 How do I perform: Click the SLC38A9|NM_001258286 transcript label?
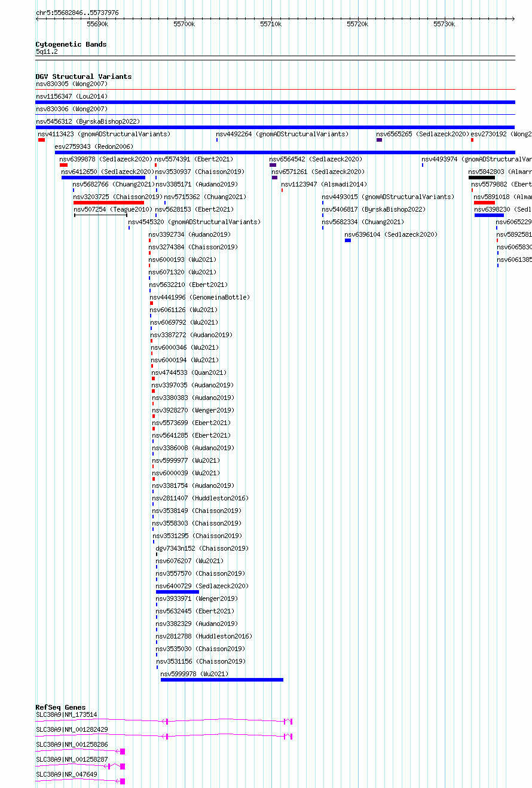(72, 744)
